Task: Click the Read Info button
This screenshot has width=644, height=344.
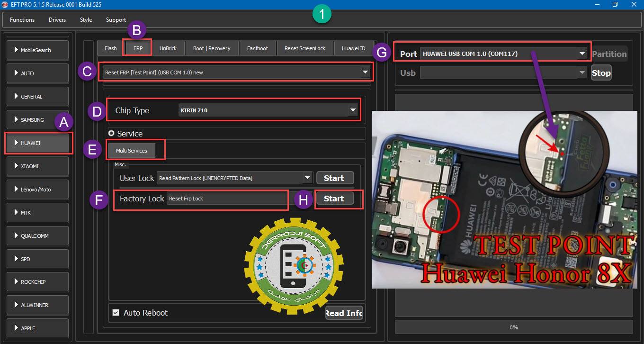Action: click(344, 313)
